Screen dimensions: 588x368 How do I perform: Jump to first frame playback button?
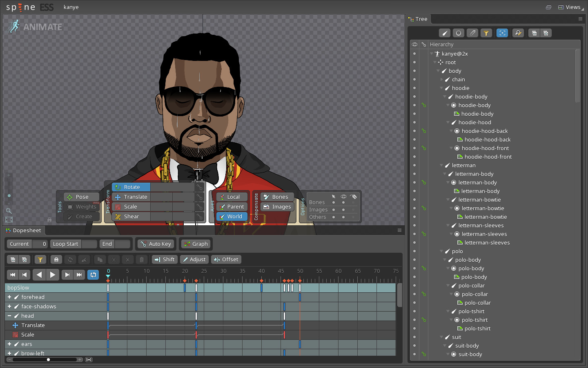click(13, 275)
